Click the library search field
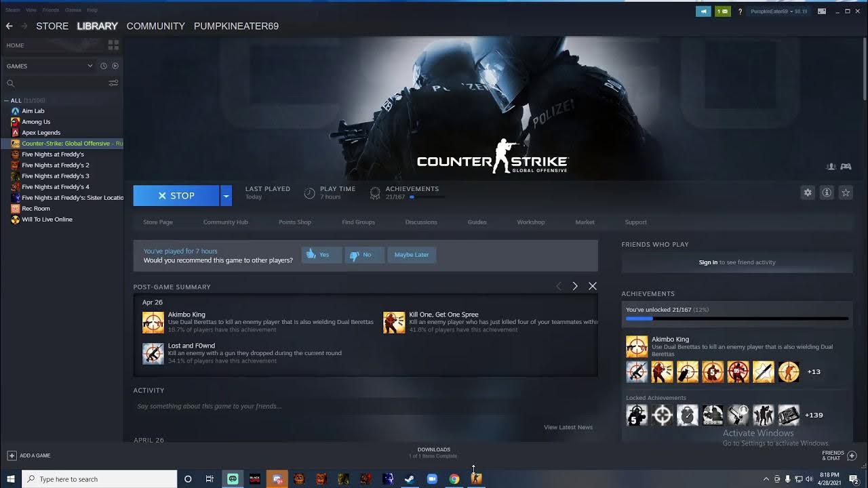The height and width of the screenshot is (488, 868). pyautogui.click(x=56, y=83)
